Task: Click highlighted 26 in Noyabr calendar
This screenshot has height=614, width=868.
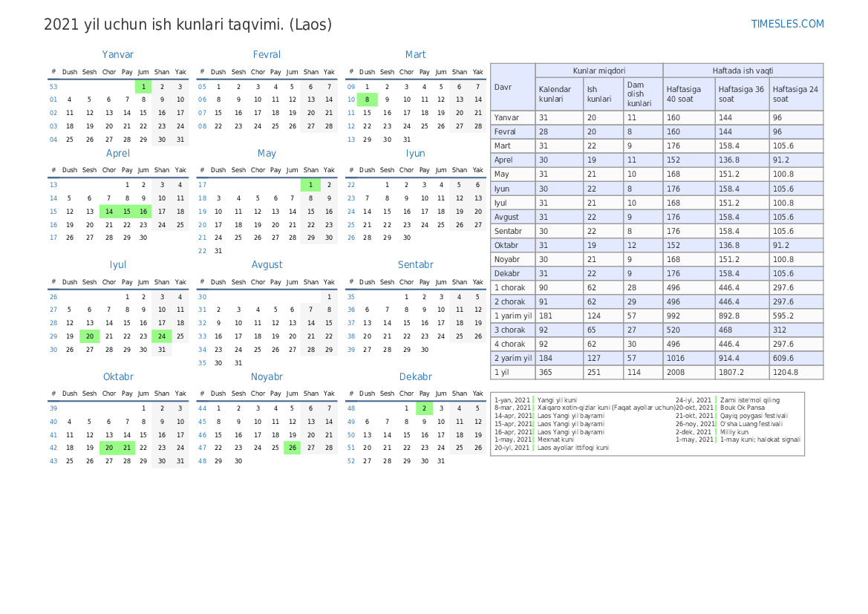Action: coord(293,448)
